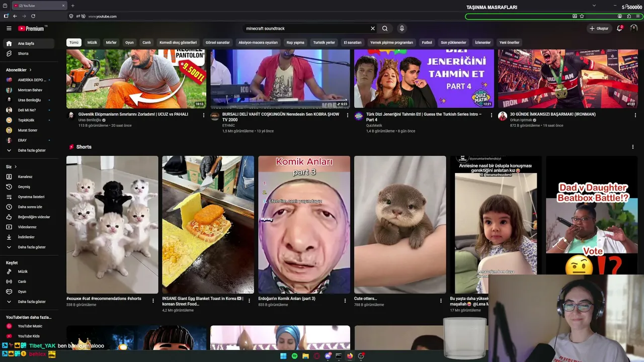
Task: Open more options for the Türk Dizi Jeneriğini video
Action: 491,115
